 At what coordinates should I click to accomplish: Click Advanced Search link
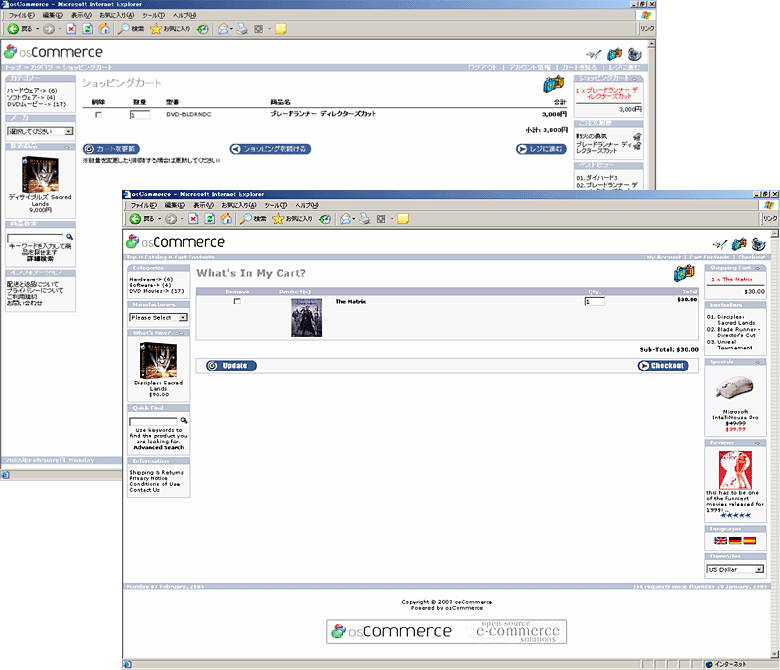[159, 448]
